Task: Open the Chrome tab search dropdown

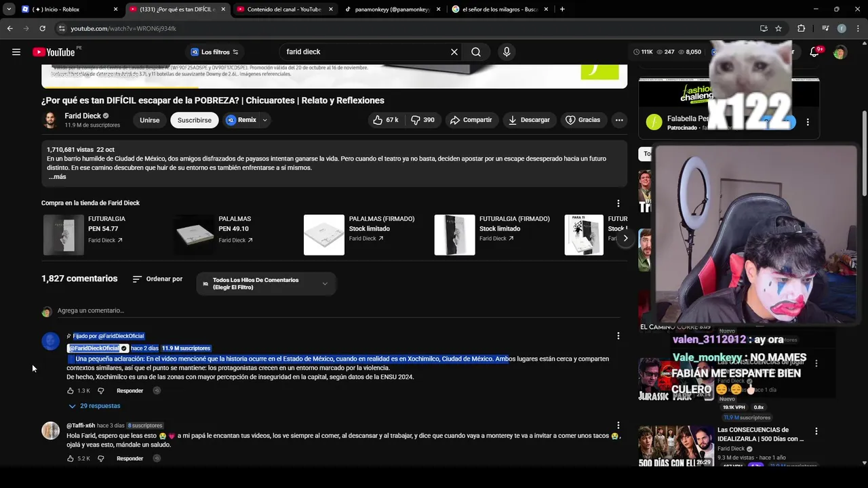Action: pos(9,9)
